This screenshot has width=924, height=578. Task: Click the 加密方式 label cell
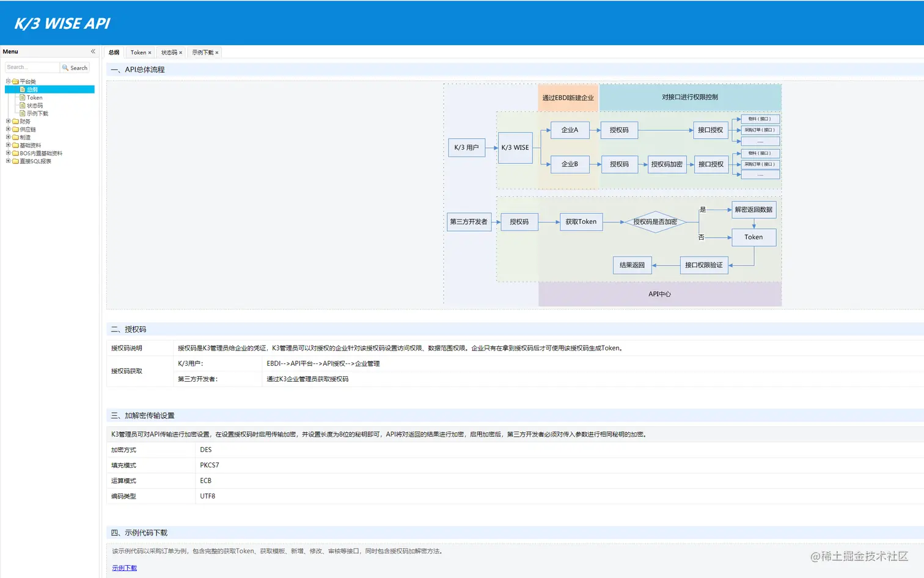[x=151, y=450]
